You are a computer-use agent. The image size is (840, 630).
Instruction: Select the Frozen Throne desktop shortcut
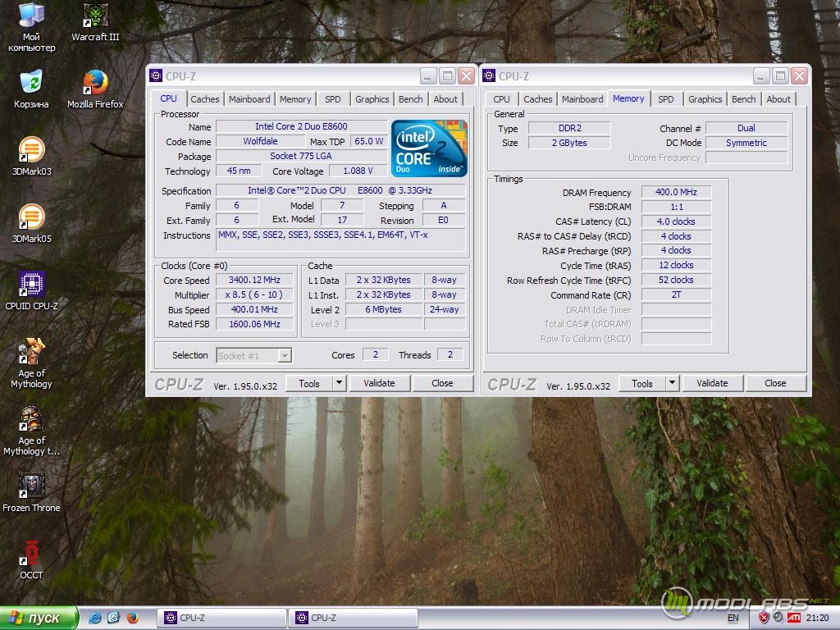click(32, 493)
